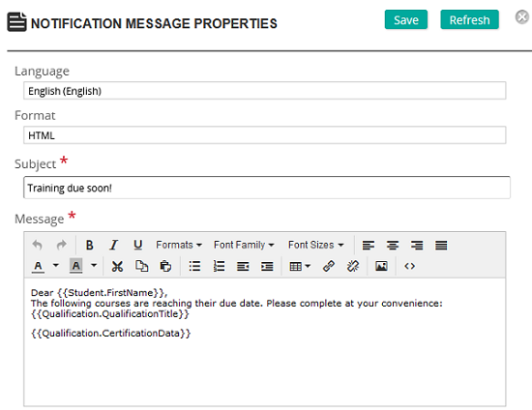Click the Subject field 'Training due soon!'

267,188
